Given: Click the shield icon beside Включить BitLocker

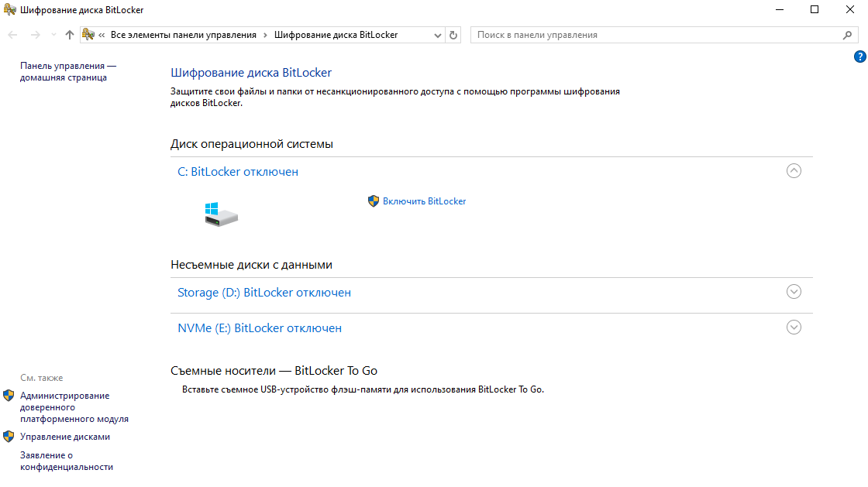Looking at the screenshot, I should [374, 201].
